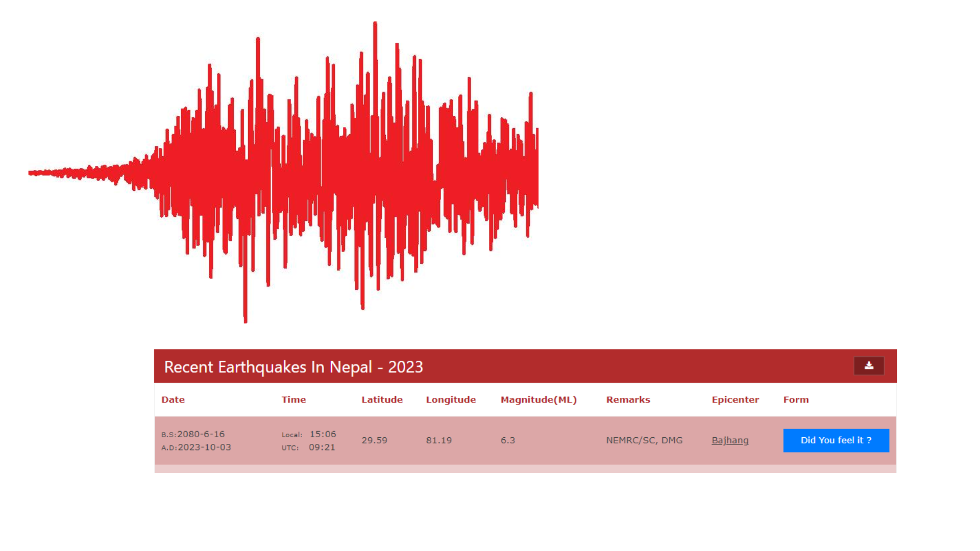Click the Remarks column header
The height and width of the screenshot is (551, 980).
[x=628, y=399]
